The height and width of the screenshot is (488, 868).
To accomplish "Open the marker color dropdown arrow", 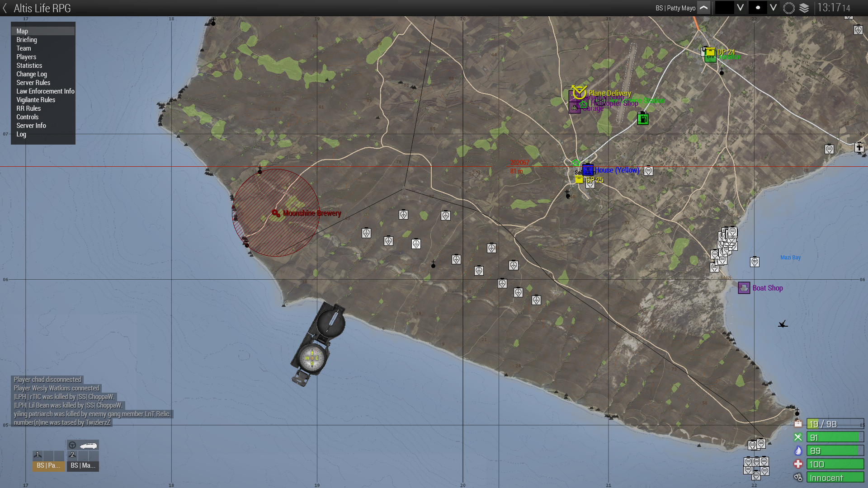I will 740,8.
